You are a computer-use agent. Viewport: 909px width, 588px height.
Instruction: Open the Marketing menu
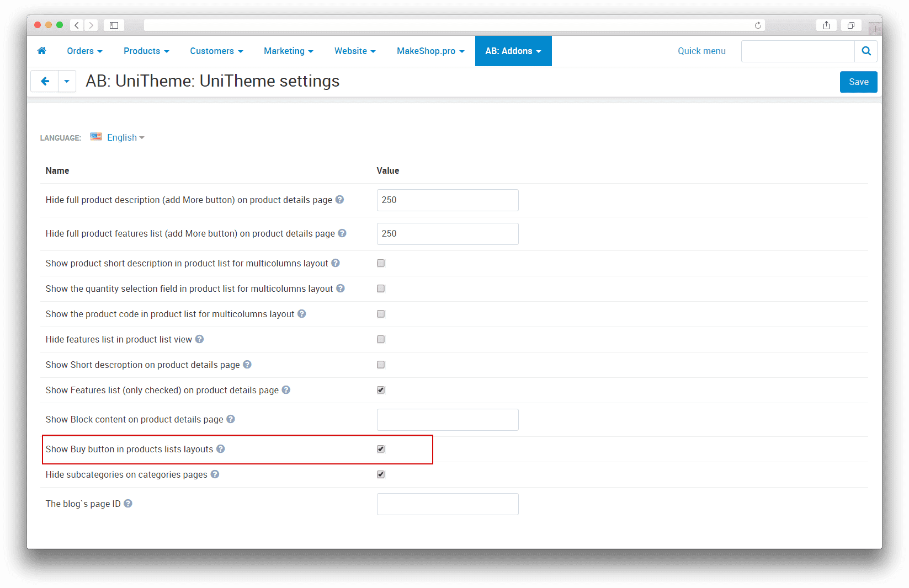(288, 51)
